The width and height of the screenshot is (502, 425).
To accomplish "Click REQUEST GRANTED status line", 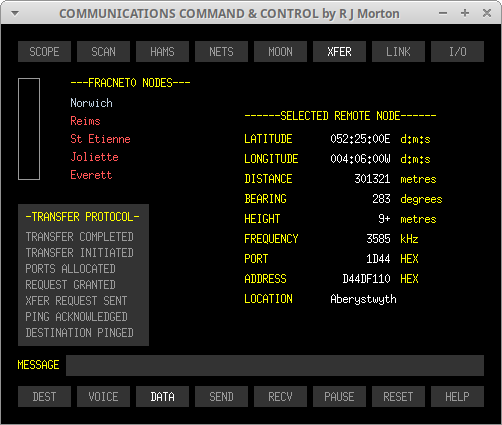I will 71,285.
